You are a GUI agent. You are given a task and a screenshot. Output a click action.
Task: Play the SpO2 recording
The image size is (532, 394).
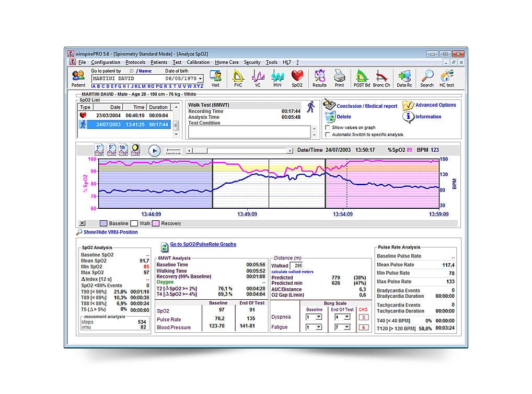click(x=154, y=151)
